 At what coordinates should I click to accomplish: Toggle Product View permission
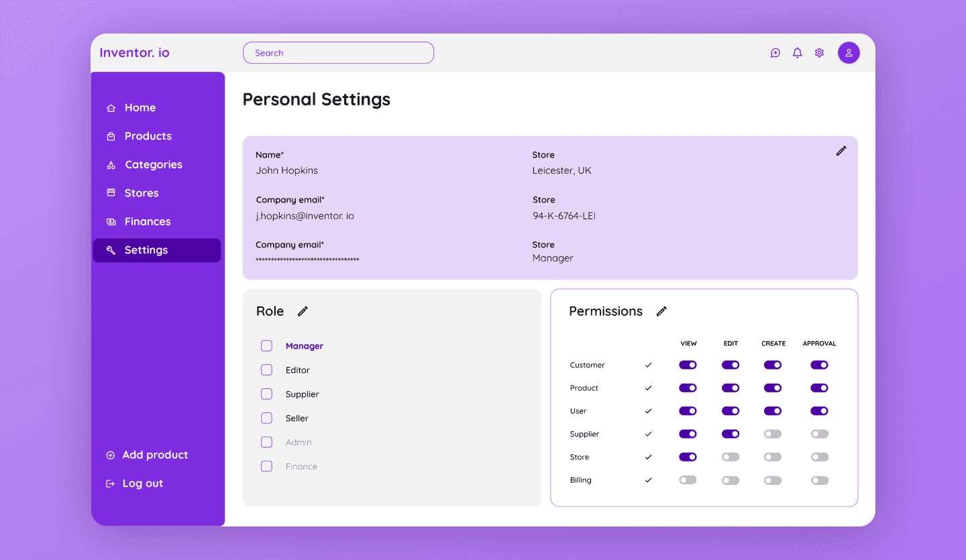688,388
